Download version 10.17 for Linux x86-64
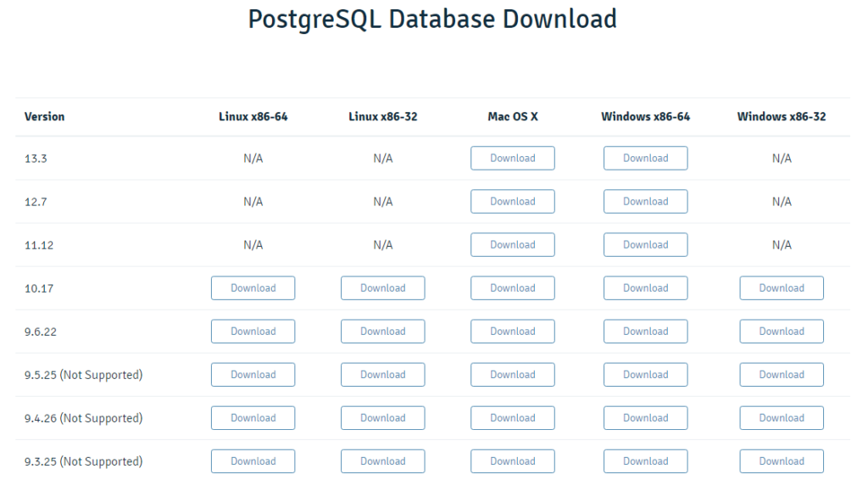The image size is (868, 491). 253,287
